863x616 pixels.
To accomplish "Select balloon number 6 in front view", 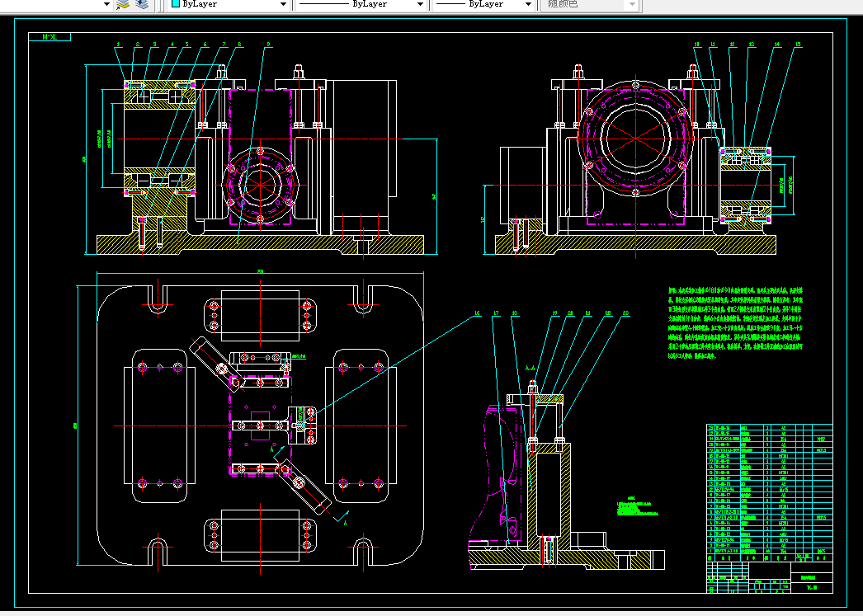I will [205, 45].
